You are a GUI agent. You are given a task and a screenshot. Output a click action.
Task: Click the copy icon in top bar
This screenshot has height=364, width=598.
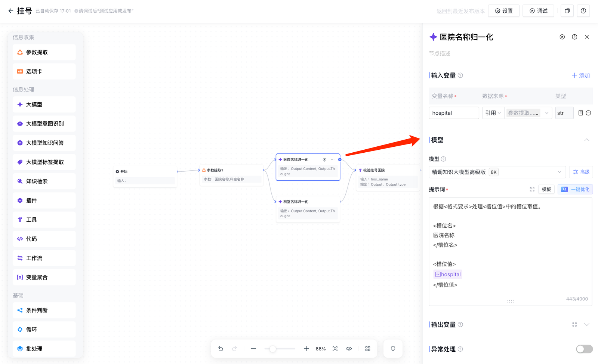(567, 11)
